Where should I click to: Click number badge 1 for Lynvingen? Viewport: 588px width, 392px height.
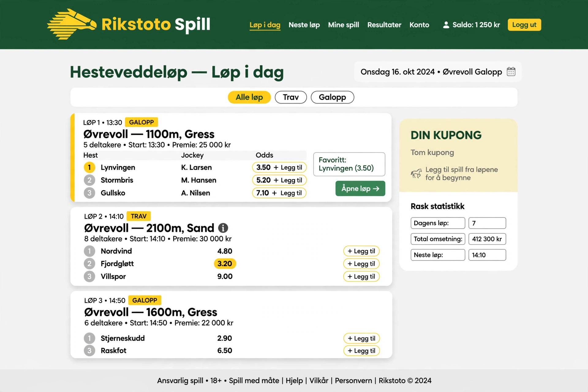pyautogui.click(x=89, y=167)
